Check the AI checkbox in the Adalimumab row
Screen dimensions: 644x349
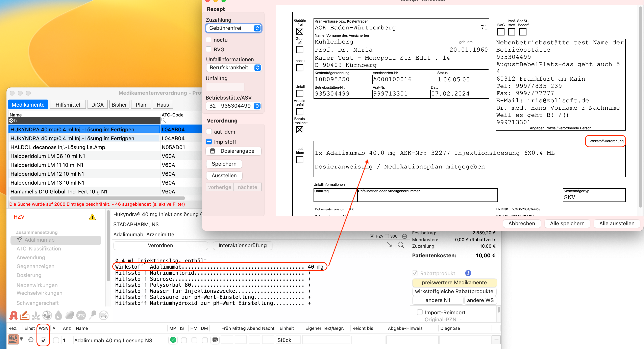(x=56, y=340)
